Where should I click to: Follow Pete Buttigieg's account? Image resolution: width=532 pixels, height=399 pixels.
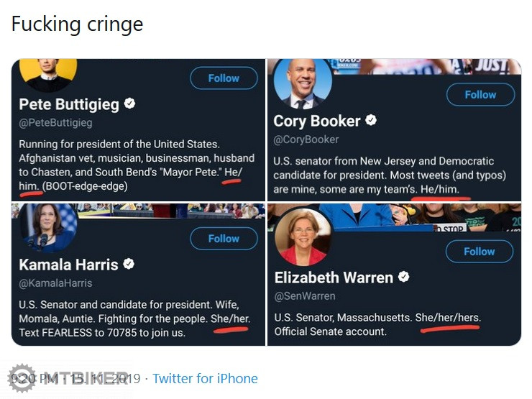pyautogui.click(x=224, y=78)
